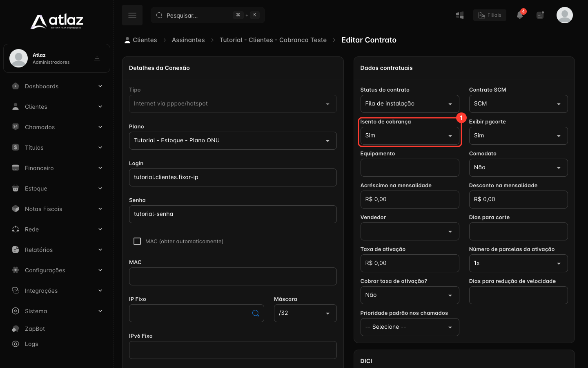The image size is (588, 368).
Task: Click the Notas Fiscais cube icon
Action: click(x=16, y=209)
